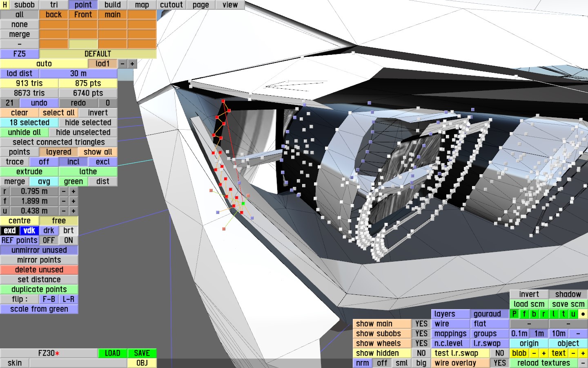Click the free mode button

tap(59, 221)
